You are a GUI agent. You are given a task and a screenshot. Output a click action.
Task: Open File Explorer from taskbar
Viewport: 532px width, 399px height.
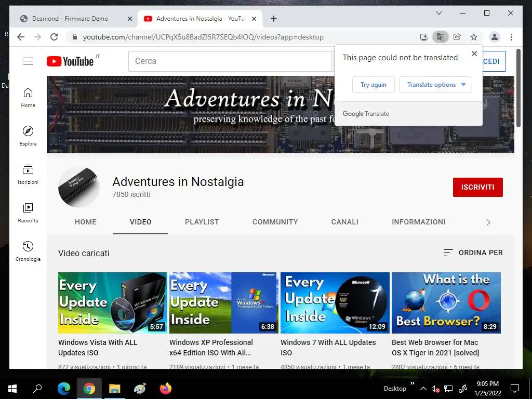114,389
